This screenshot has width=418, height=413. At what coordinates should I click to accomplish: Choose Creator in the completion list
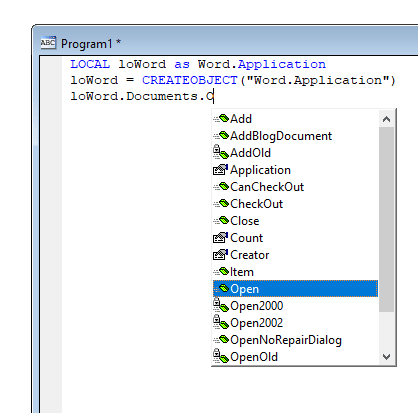click(295, 255)
